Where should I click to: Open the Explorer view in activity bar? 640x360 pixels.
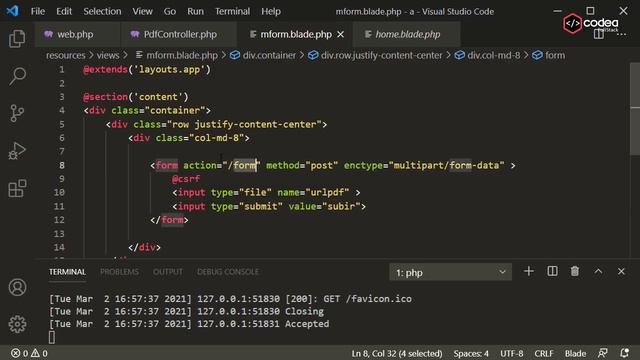click(x=17, y=39)
